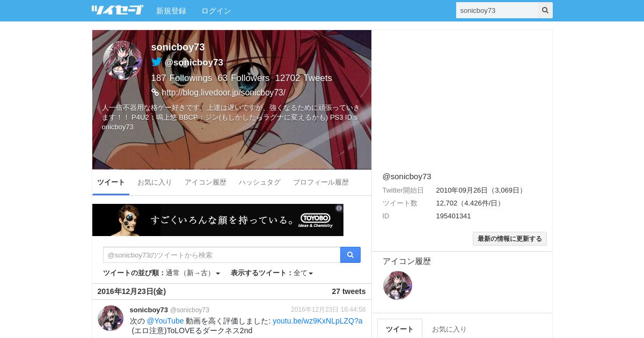Click the 最新の情報に更新する button

point(510,239)
